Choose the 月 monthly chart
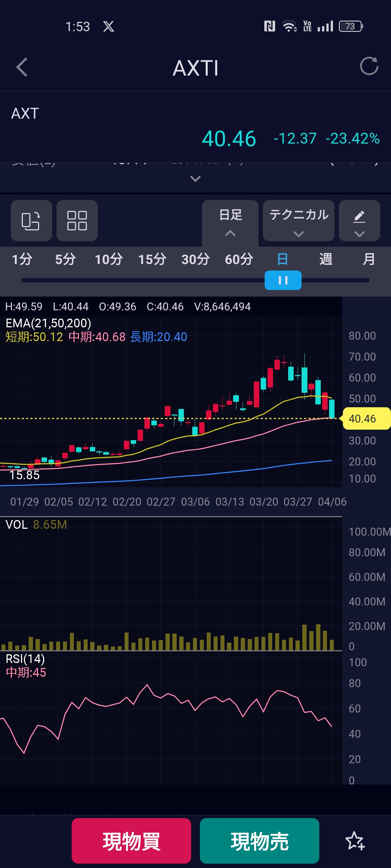The width and height of the screenshot is (391, 868). (x=369, y=259)
